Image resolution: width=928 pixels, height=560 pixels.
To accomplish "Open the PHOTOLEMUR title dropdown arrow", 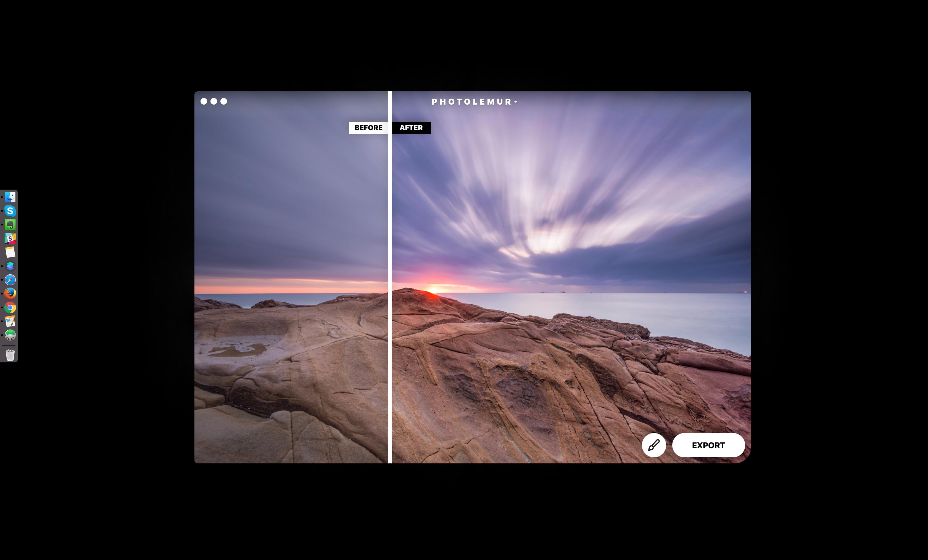I will click(516, 102).
